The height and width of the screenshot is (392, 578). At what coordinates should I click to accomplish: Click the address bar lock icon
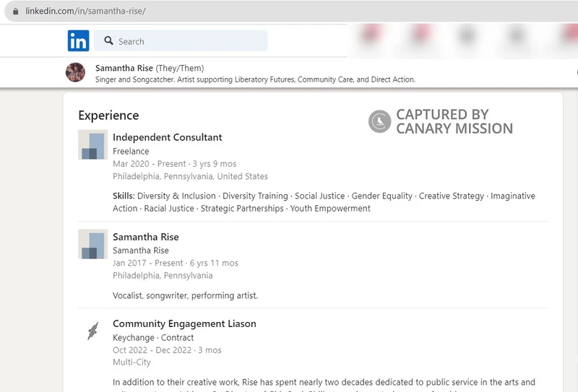[x=15, y=11]
